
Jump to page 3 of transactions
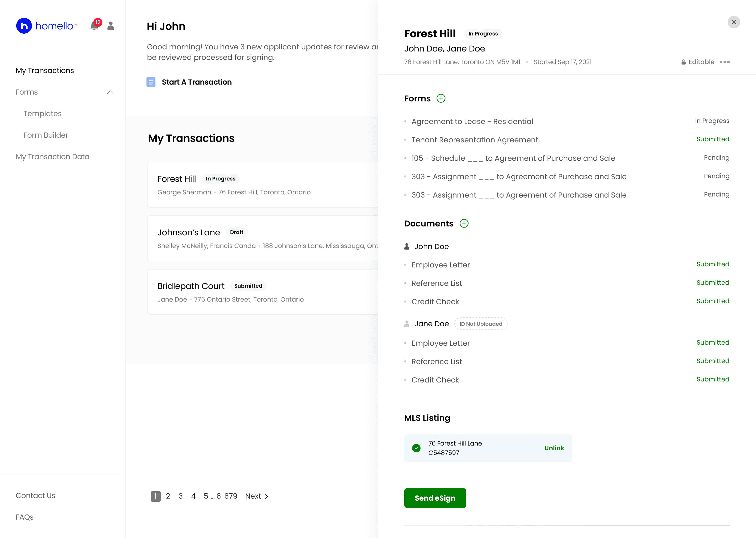pyautogui.click(x=180, y=496)
